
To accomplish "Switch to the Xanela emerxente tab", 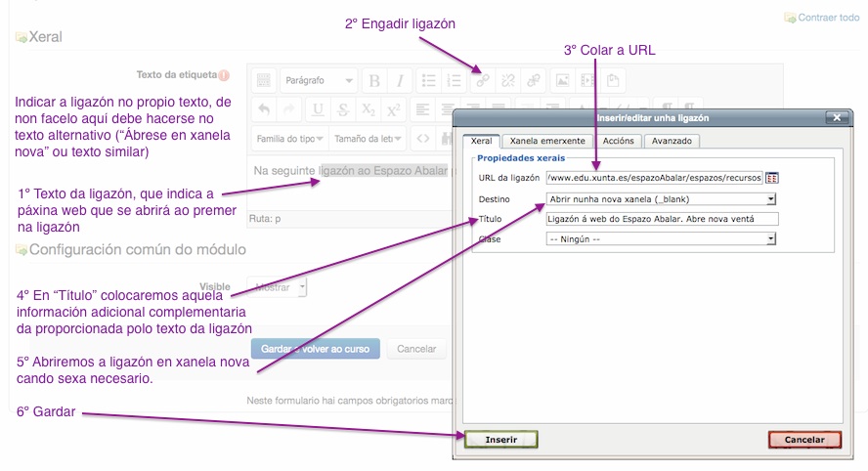I will (547, 141).
